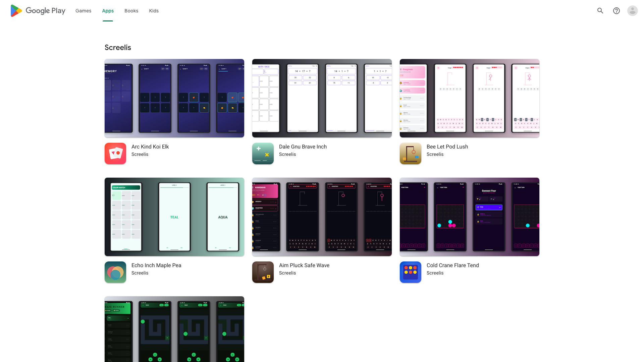Open the Echo Inch Maple Pea title link

[156, 265]
